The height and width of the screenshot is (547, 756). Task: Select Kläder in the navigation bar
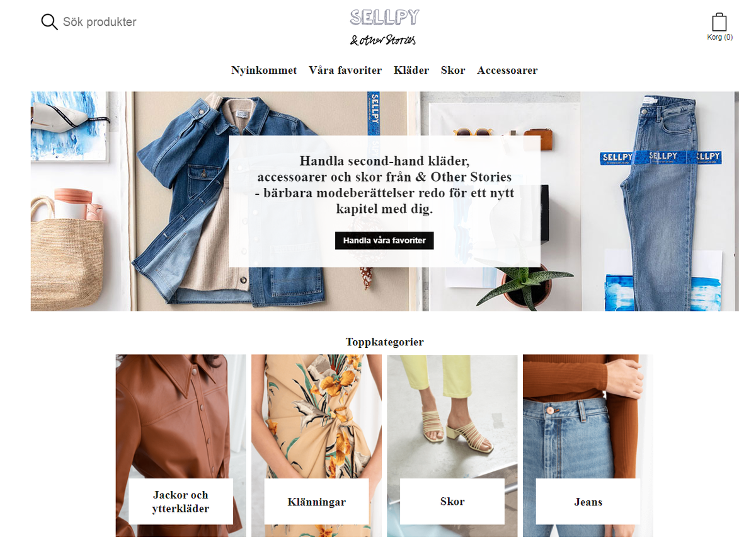(x=411, y=71)
